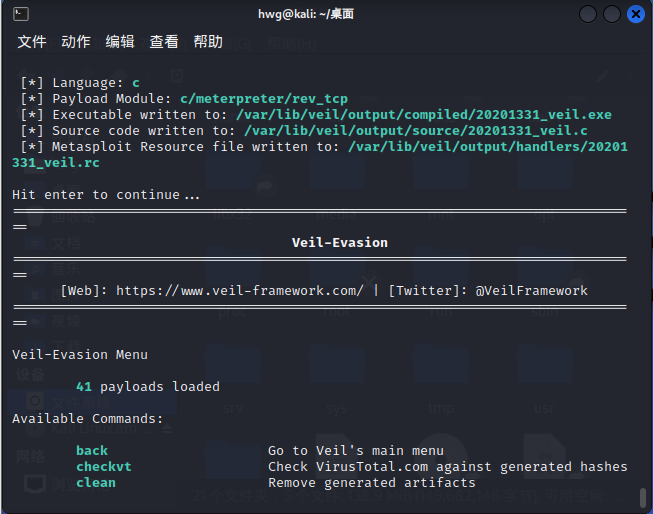Click the @VeilFramework Twitter handle
653x514 pixels.
click(x=531, y=291)
